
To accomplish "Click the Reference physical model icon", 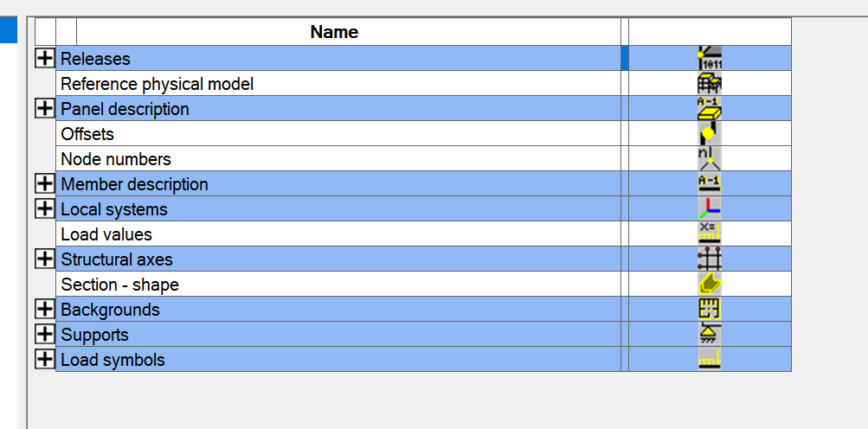I will tap(710, 84).
